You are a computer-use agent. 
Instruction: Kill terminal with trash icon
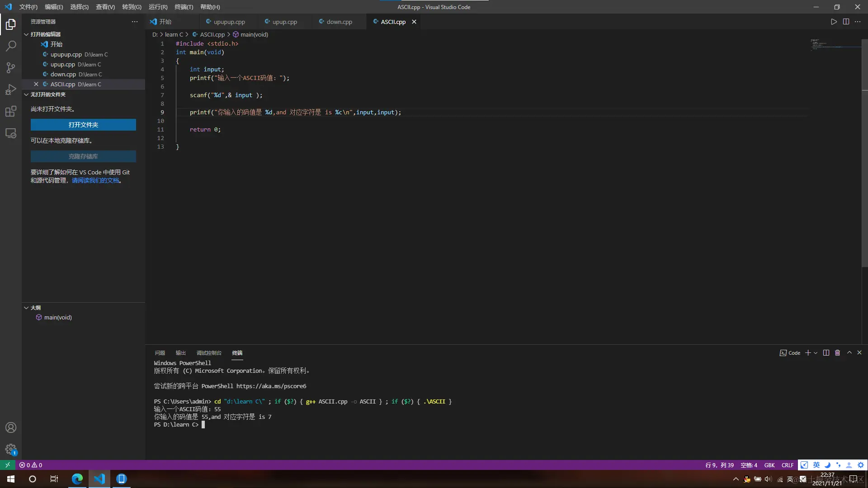(837, 353)
